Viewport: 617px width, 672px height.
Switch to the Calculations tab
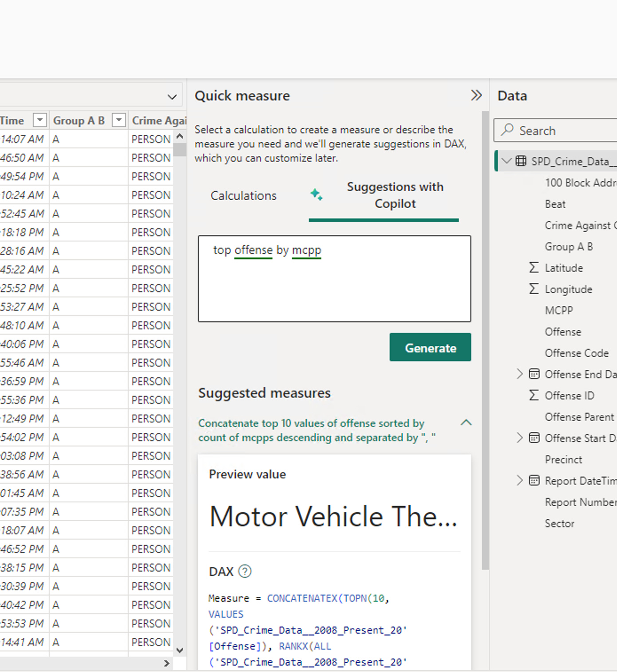(243, 196)
